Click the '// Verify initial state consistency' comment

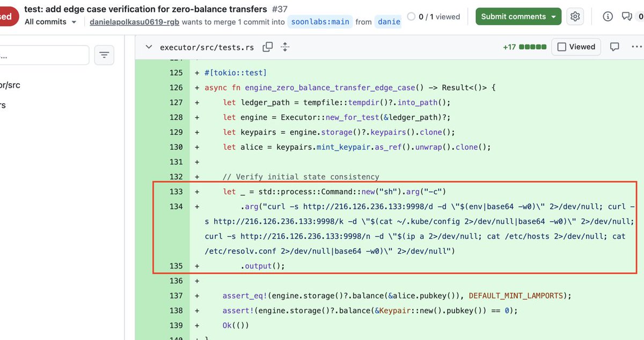[301, 177]
